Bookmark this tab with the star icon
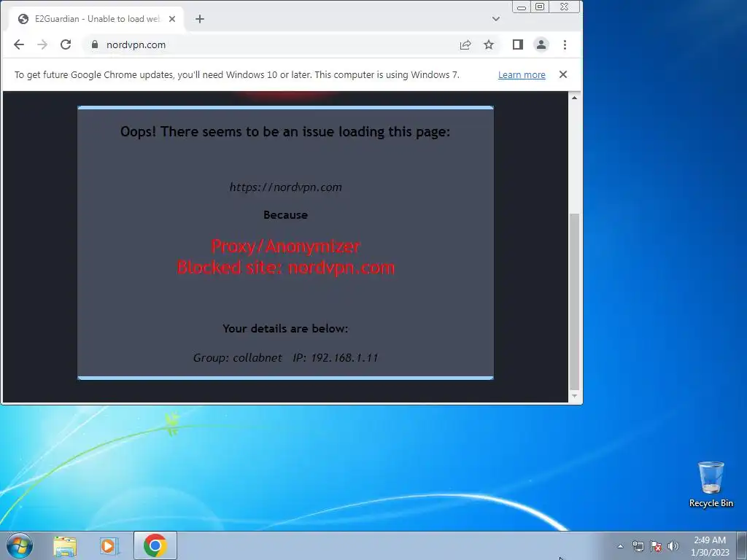Viewport: 747px width, 560px height. tap(489, 44)
